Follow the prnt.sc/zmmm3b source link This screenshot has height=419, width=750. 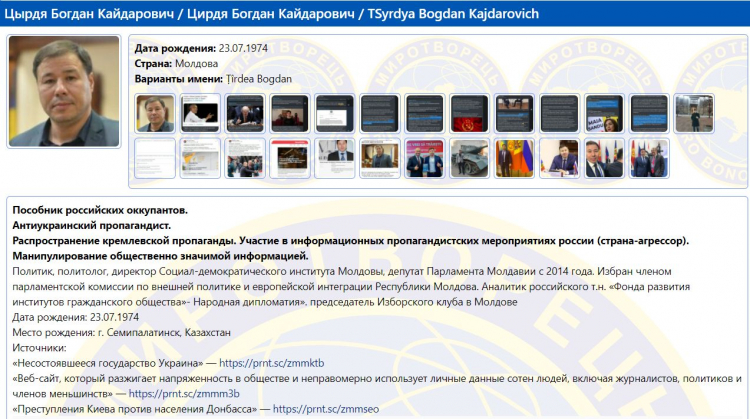pyautogui.click(x=184, y=394)
